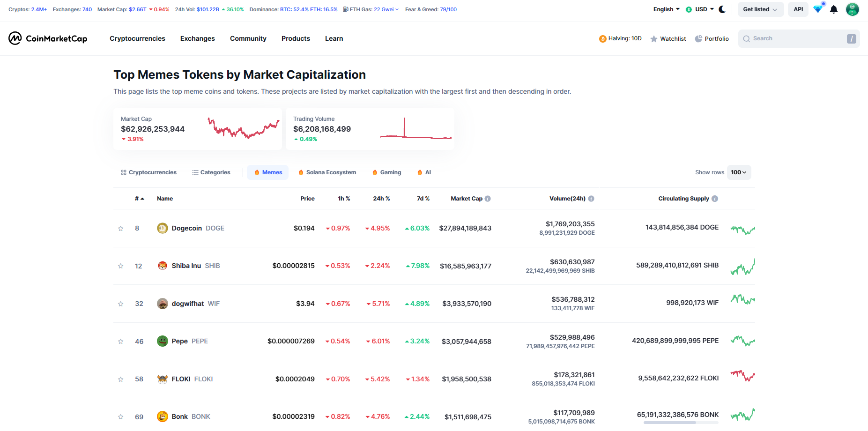Screen dimensions: 868x431
Task: Click the Dogecoin coin logo
Action: click(x=163, y=228)
